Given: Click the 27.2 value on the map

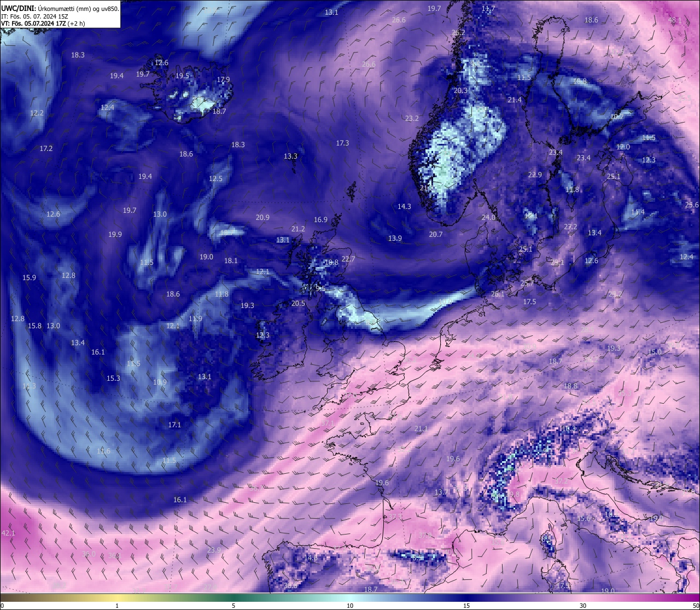Looking at the screenshot, I should [570, 227].
